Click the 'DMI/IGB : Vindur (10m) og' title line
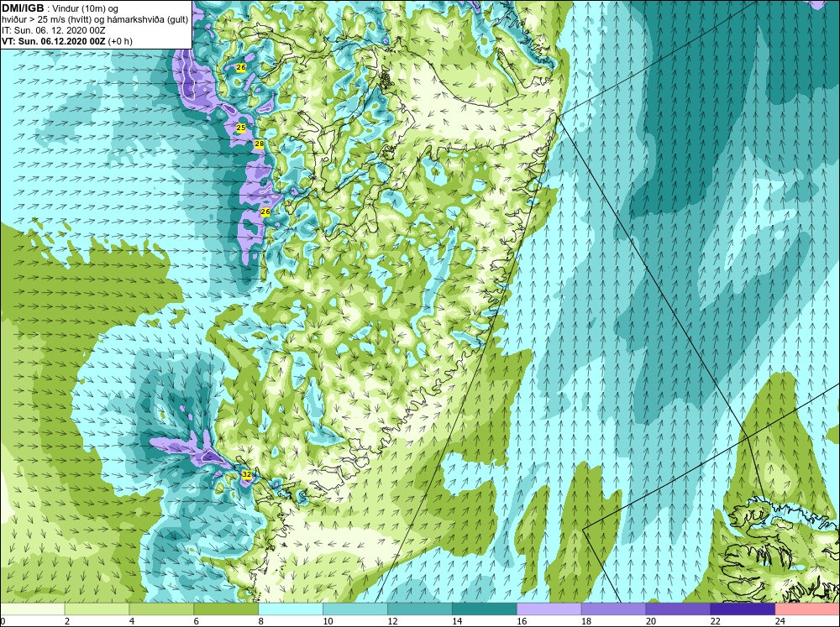The width and height of the screenshot is (840, 627). point(60,8)
